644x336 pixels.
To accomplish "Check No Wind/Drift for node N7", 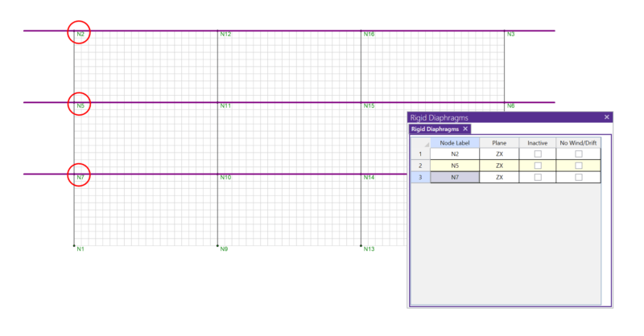I will tap(578, 178).
